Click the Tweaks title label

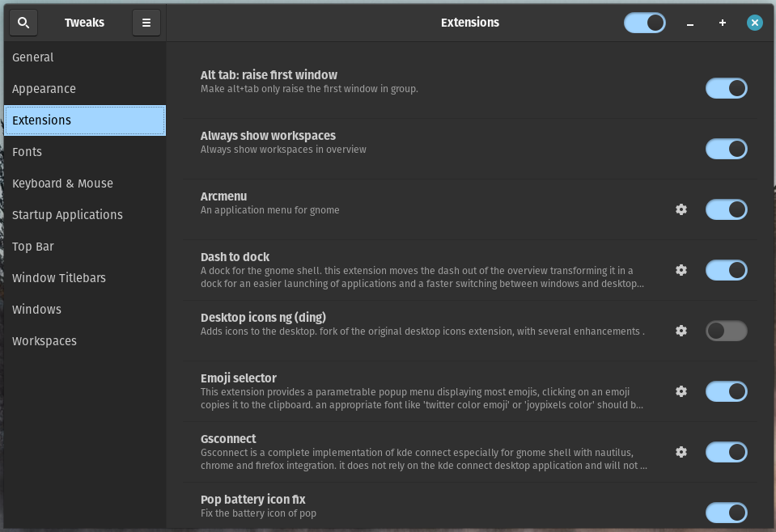pyautogui.click(x=84, y=23)
